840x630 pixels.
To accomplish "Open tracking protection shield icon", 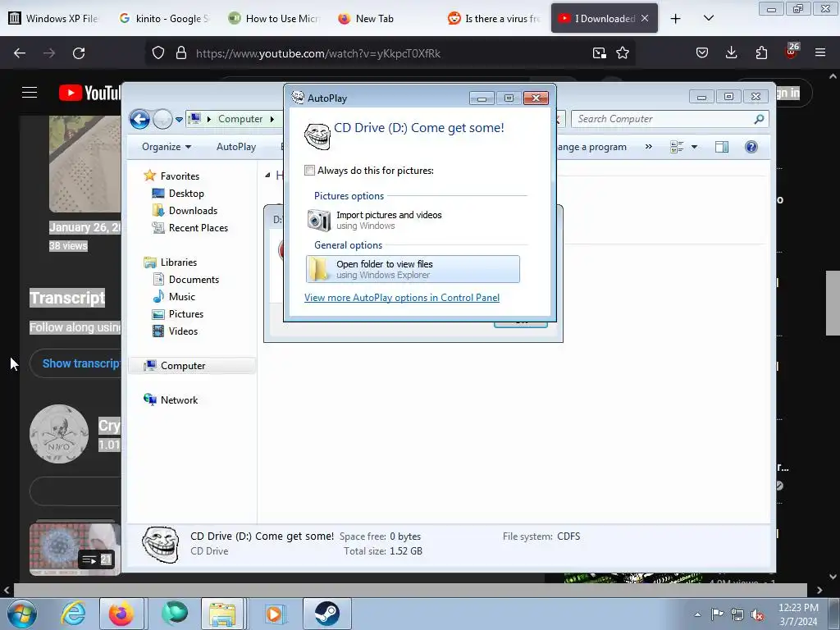I will point(158,53).
